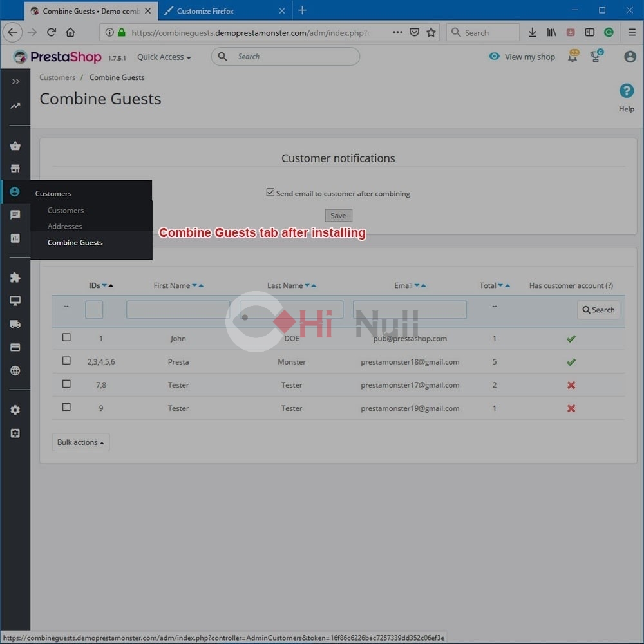Click the PrestaShop top search box

click(x=285, y=56)
